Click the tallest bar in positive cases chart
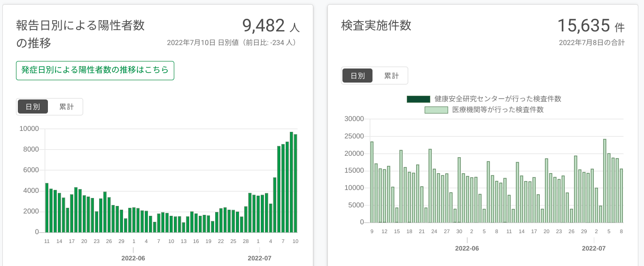Image resolution: width=644 pixels, height=266 pixels. pos(291,182)
